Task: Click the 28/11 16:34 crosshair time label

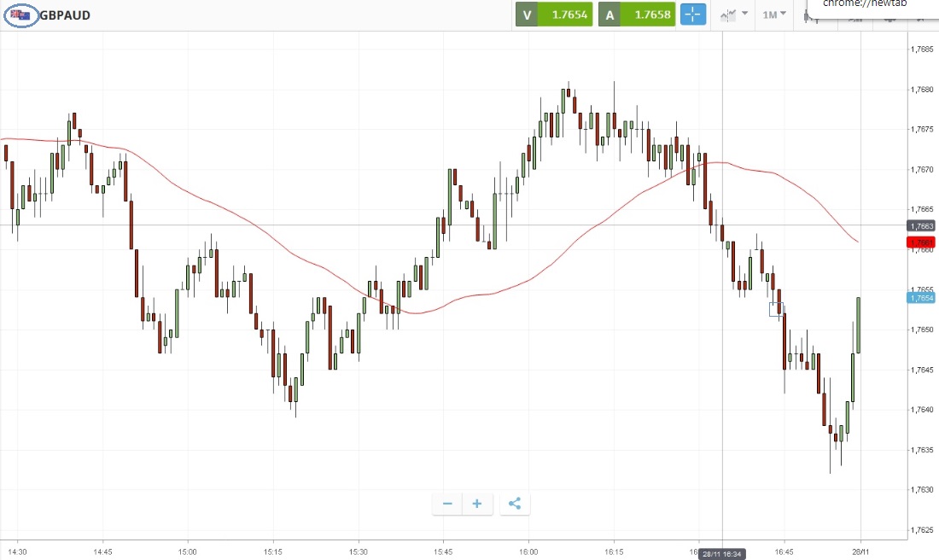Action: (723, 554)
